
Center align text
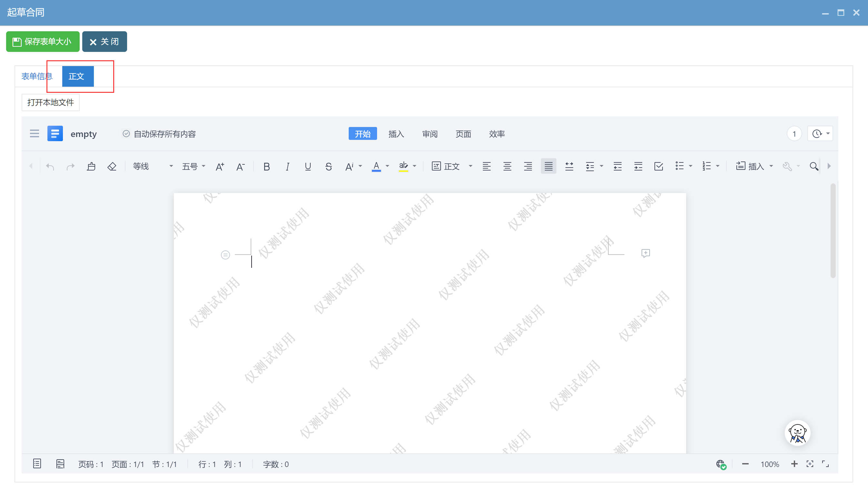(507, 166)
